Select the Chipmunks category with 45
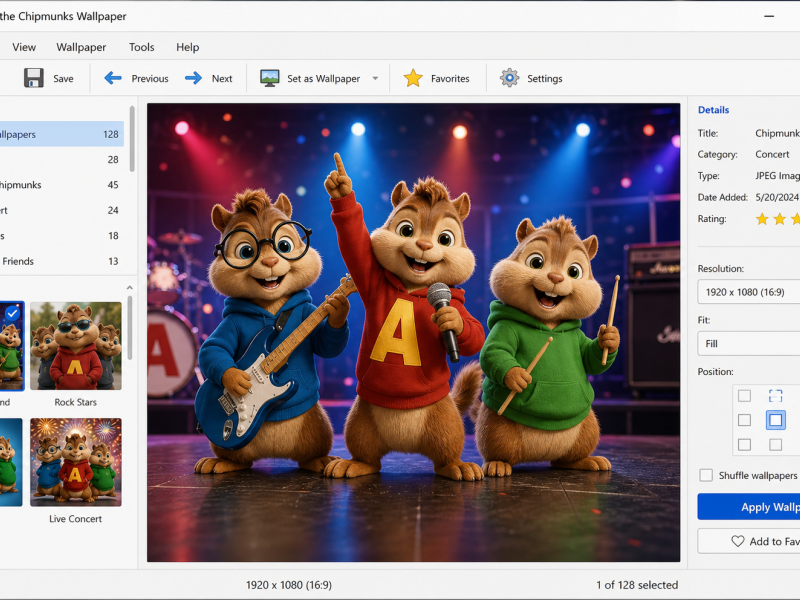The width and height of the screenshot is (800, 600). coord(62,185)
